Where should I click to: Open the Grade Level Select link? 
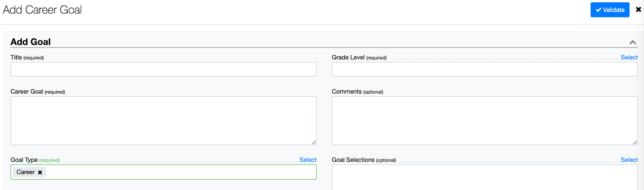click(629, 57)
